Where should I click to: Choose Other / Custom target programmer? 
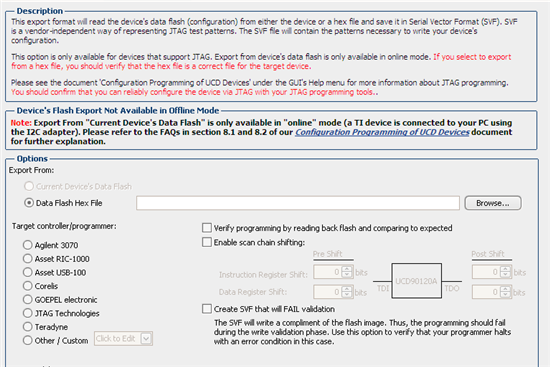[x=27, y=340]
